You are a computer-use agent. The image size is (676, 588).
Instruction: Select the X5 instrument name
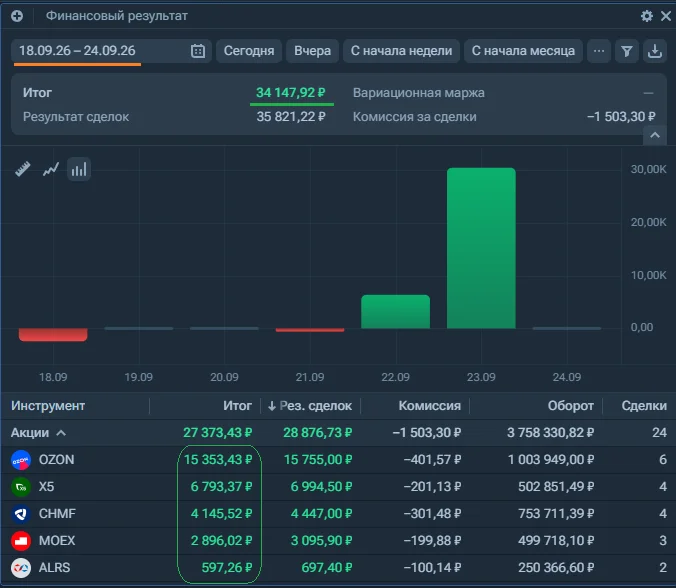pos(47,487)
